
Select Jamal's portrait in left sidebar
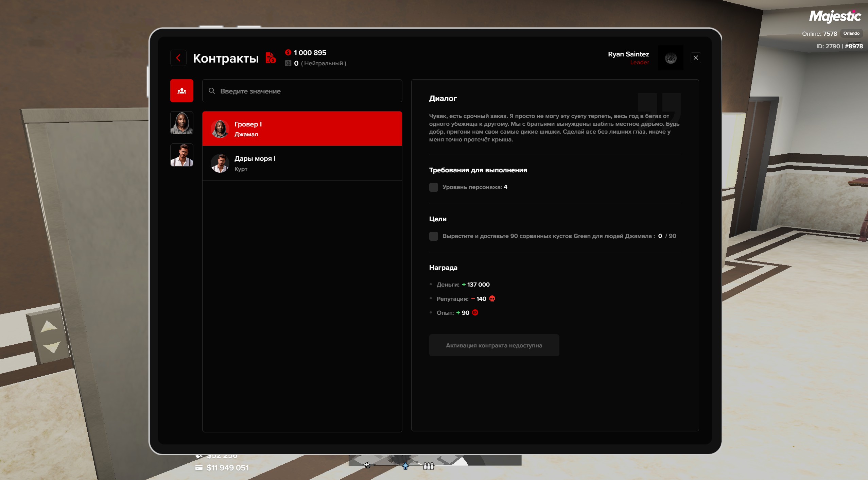click(x=182, y=123)
